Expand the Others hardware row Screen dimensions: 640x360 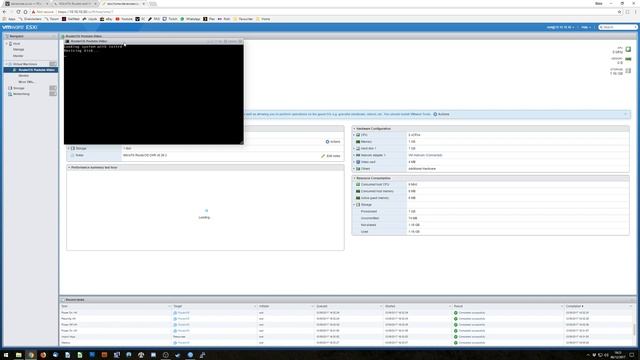click(x=354, y=169)
